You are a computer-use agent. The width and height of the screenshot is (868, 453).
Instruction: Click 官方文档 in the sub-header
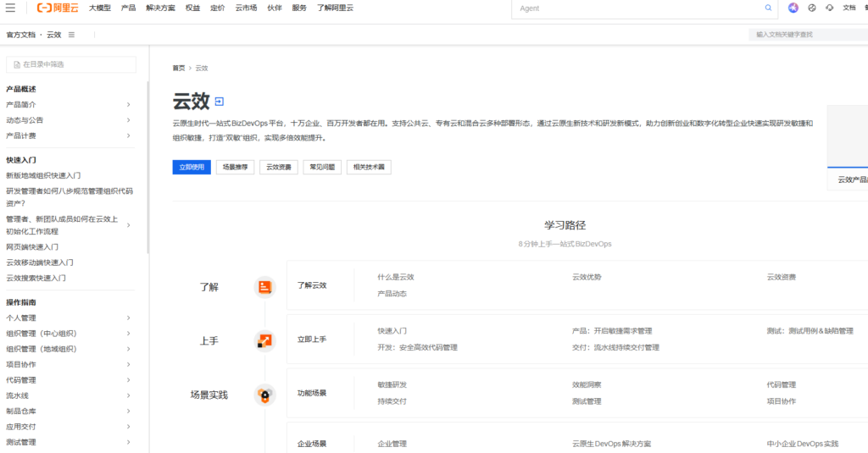point(20,35)
